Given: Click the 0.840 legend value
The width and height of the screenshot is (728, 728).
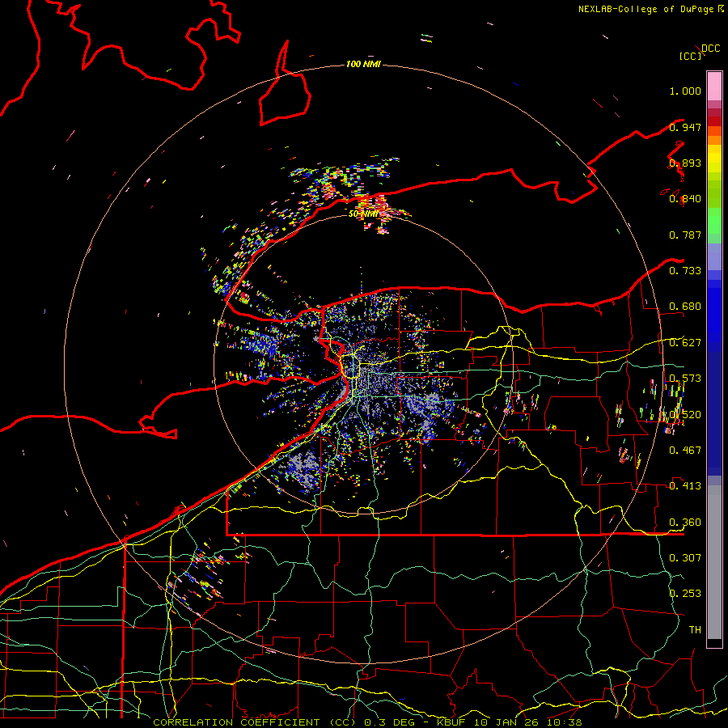Looking at the screenshot, I should point(685,199).
